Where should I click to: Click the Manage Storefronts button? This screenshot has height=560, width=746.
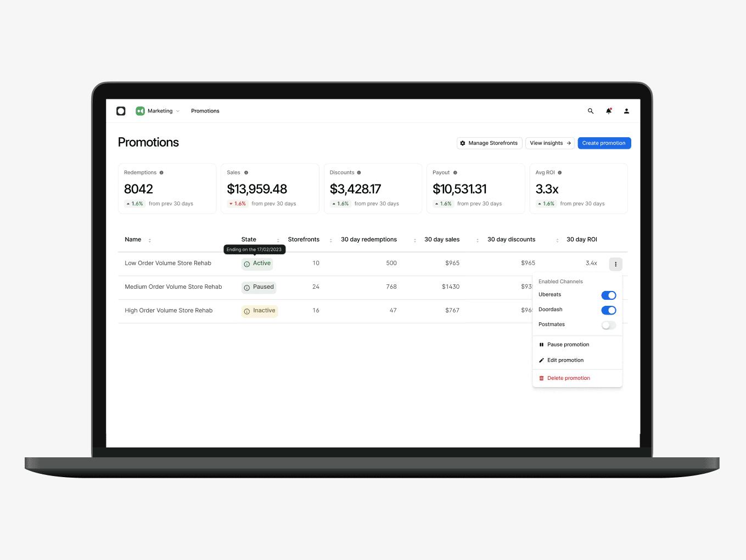click(x=490, y=143)
